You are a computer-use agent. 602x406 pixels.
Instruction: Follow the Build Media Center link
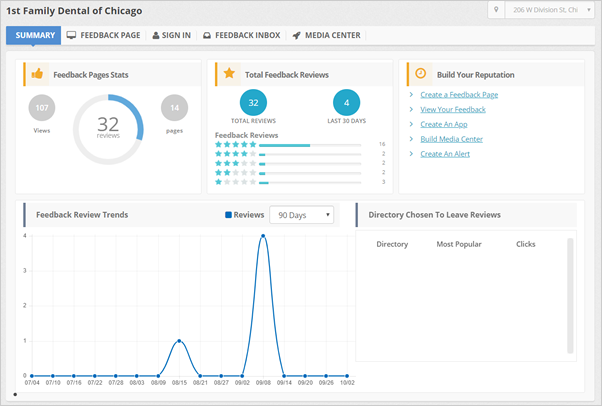[451, 139]
